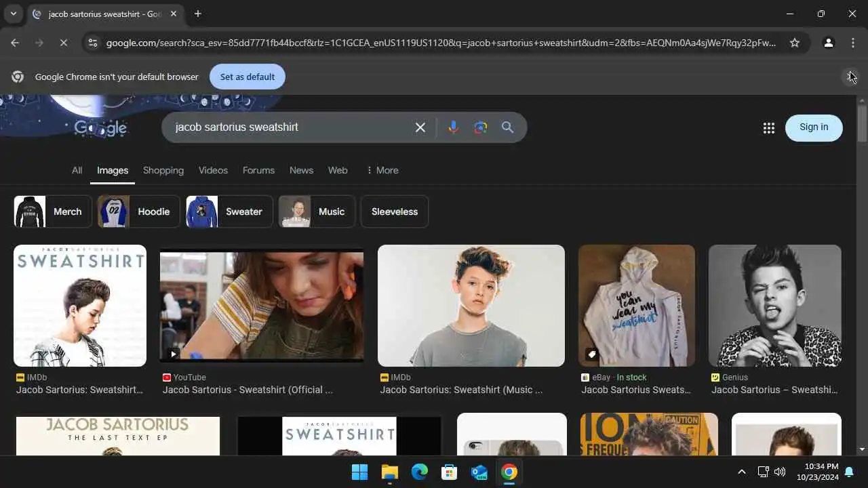
Task: Filter images by Hoodie chip
Action: click(139, 211)
